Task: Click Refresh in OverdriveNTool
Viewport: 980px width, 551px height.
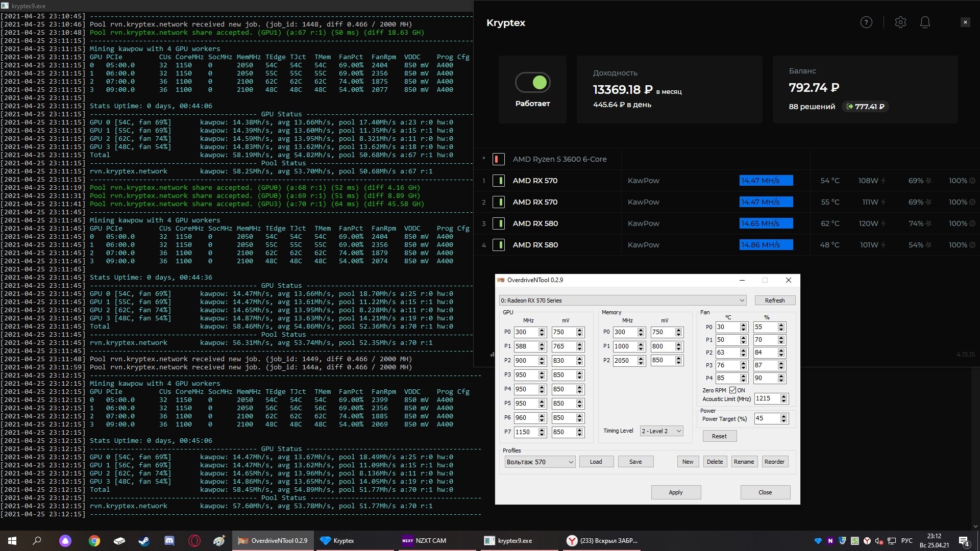Action: pyautogui.click(x=774, y=300)
